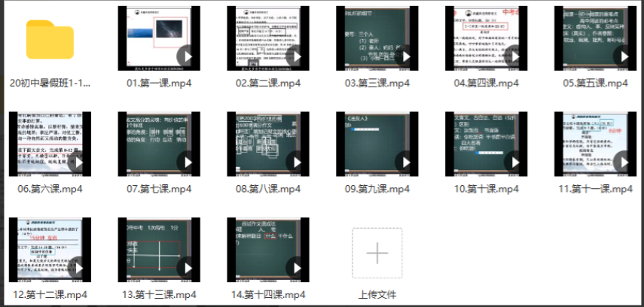Select the 06.第六课.mp4 thumbnail
Image resolution: width=644 pixels, height=307 pixels.
[50, 144]
